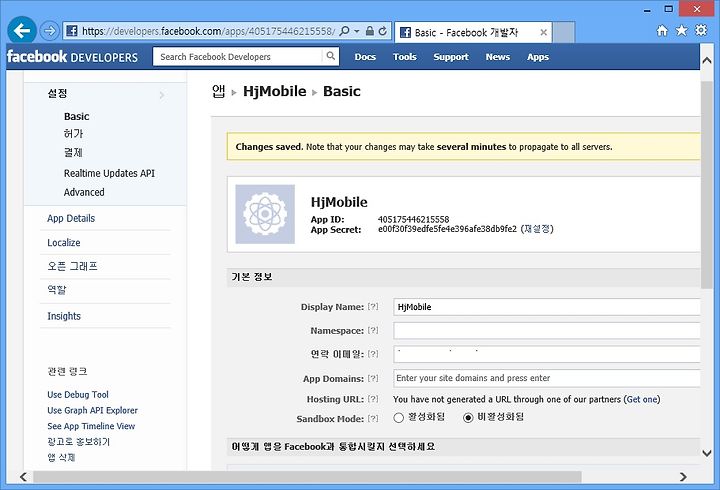Open browser Home icon
The image size is (720, 490).
(662, 31)
